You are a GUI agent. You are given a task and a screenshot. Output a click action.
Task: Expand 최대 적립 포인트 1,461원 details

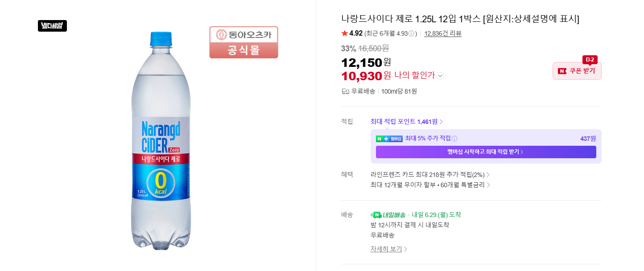pos(407,122)
